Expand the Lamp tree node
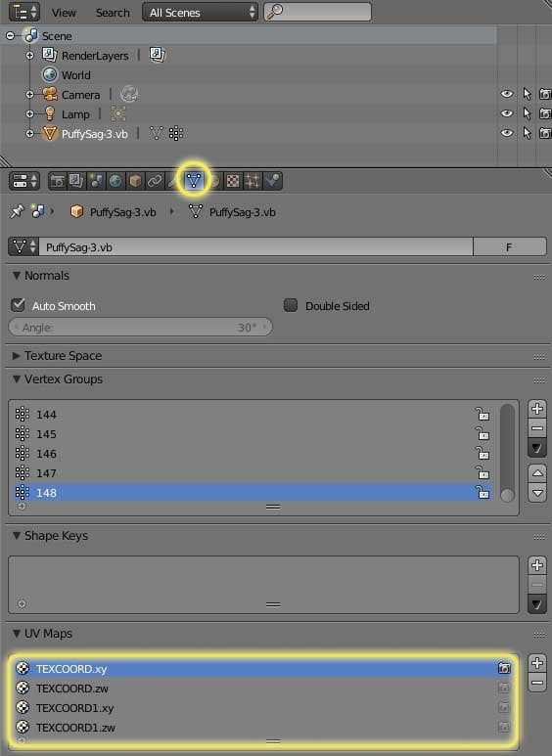Screen dimensions: 552x756 click(30, 113)
